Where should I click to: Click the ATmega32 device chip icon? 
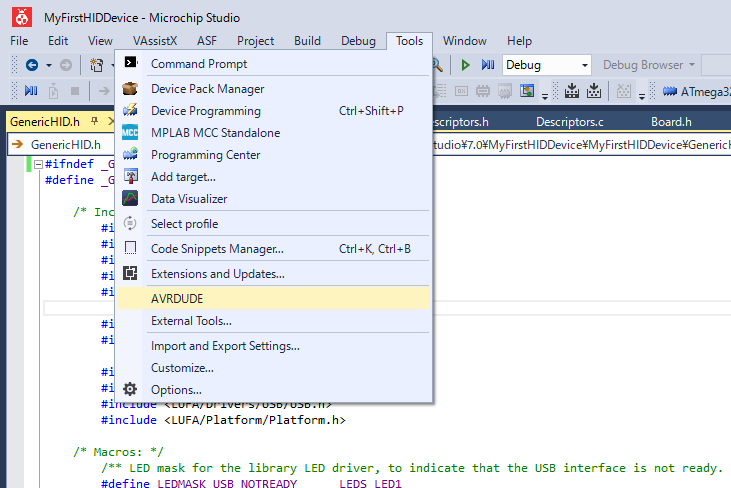[669, 91]
